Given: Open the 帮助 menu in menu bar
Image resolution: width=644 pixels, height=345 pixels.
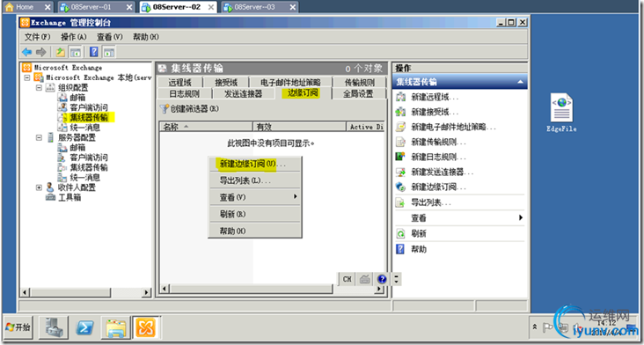Looking at the screenshot, I should (145, 37).
